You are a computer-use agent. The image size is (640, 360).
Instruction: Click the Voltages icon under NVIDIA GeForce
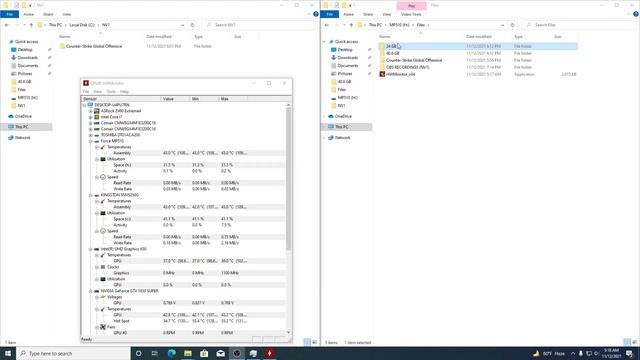pos(103,297)
